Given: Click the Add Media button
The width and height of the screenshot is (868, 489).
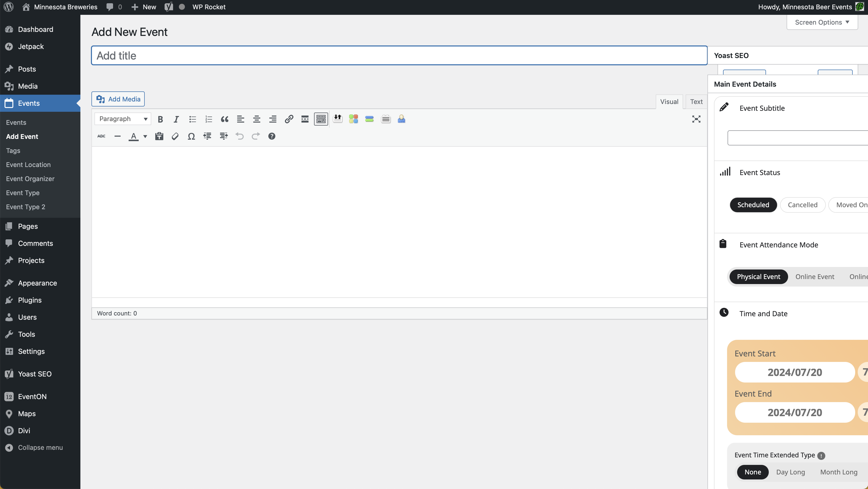Looking at the screenshot, I should click(118, 99).
